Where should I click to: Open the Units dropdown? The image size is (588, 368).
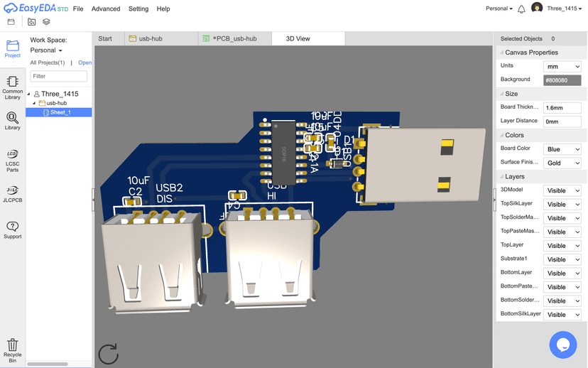562,66
